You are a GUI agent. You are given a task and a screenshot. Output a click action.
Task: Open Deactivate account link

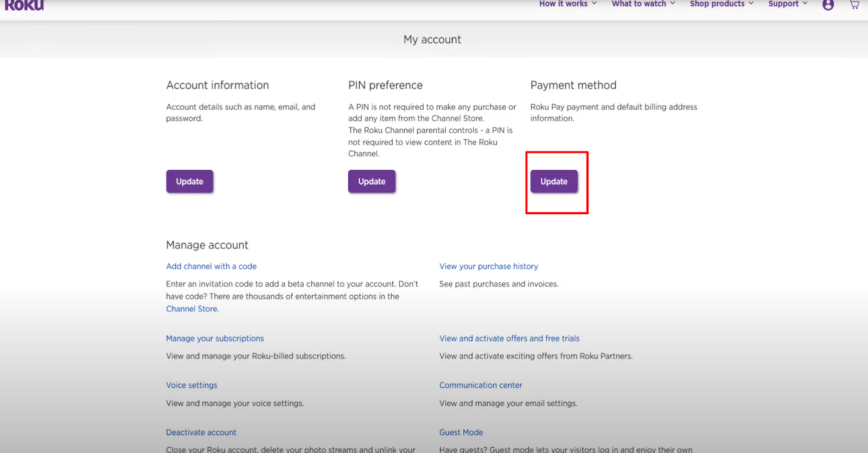tap(201, 432)
